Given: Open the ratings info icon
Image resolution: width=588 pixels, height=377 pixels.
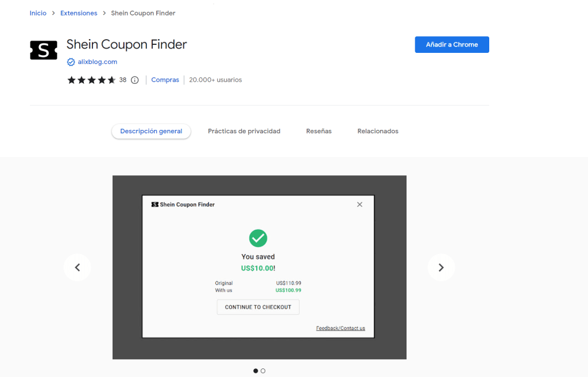Looking at the screenshot, I should 134,80.
